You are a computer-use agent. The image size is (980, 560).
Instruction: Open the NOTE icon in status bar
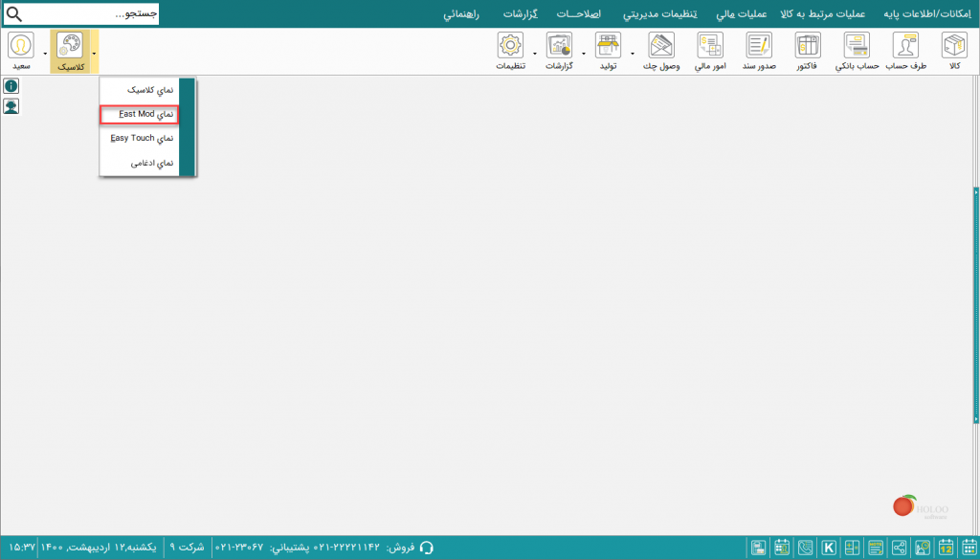(876, 547)
